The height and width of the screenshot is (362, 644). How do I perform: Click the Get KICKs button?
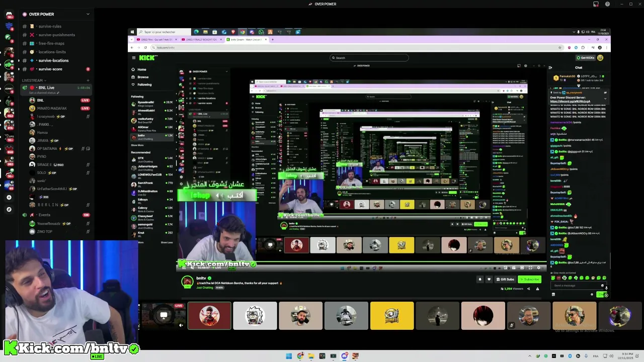coord(586,58)
